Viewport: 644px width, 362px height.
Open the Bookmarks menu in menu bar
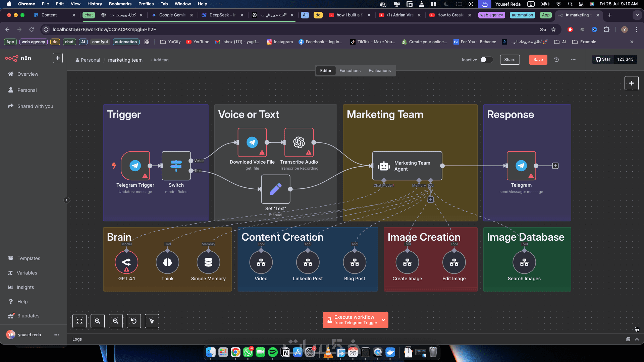(x=120, y=4)
